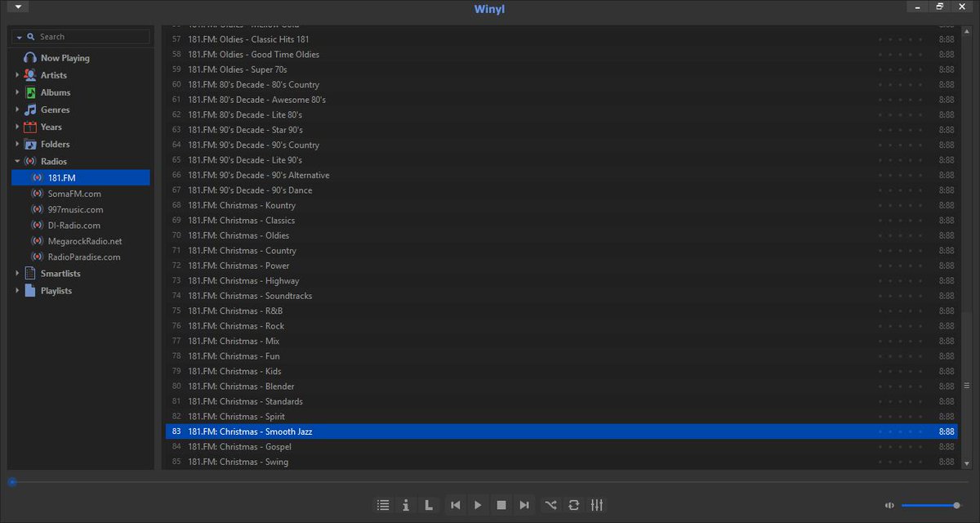980x523 pixels.
Task: Click the Playlists icon in the sidebar
Action: click(30, 291)
